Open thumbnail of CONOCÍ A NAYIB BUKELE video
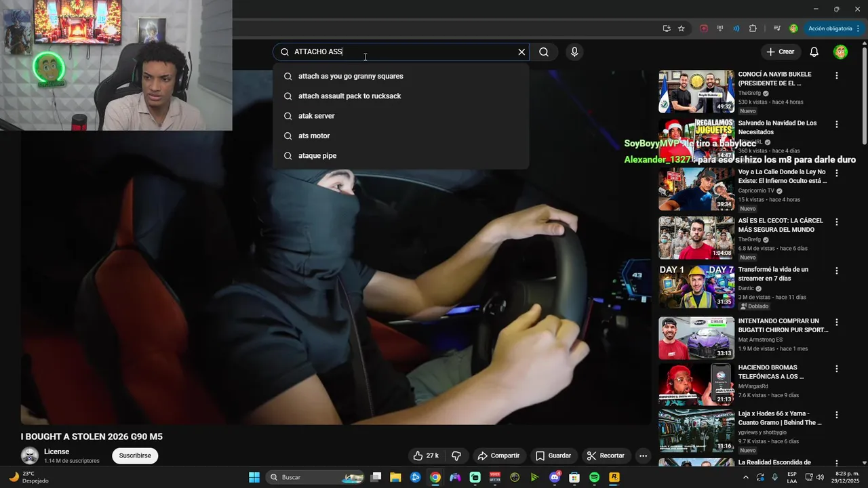868x488 pixels. tap(696, 91)
